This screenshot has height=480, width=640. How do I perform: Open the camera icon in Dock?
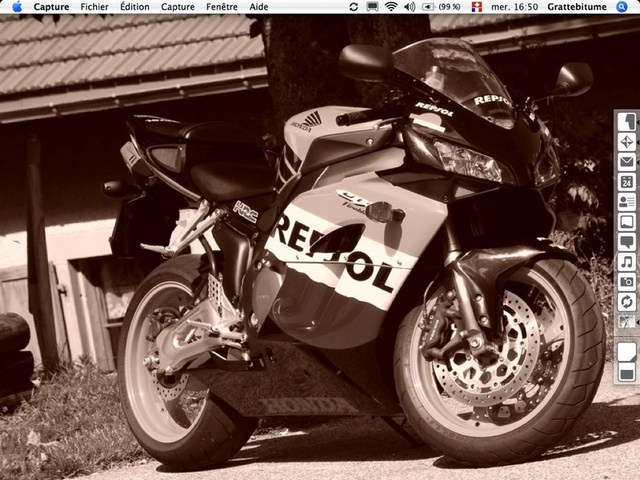pos(627,282)
